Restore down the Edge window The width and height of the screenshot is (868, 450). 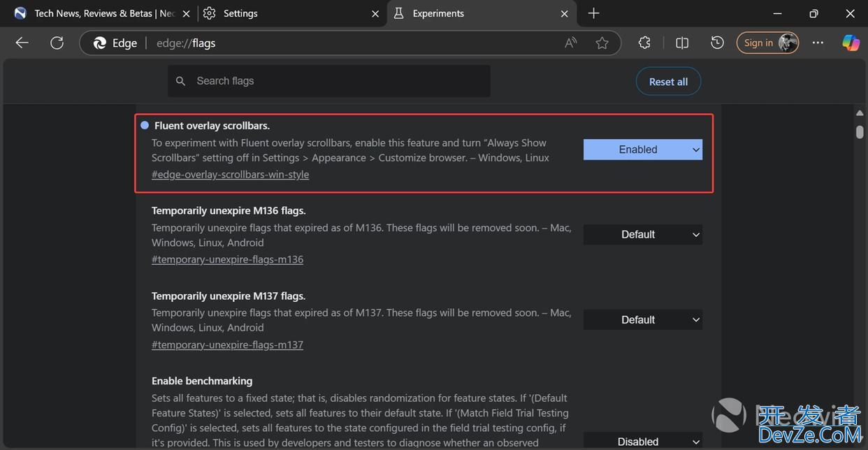[813, 13]
